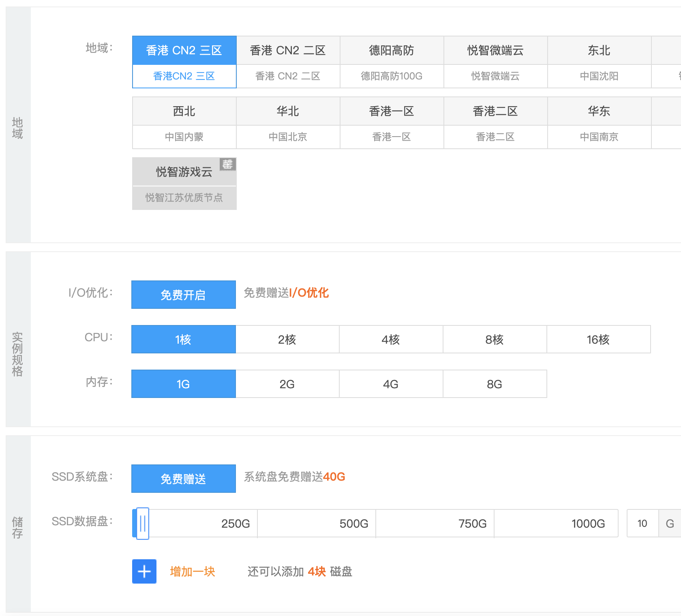Choose zone 中国沈阳 sub-option
Image resolution: width=681 pixels, height=616 pixels.
coord(599,76)
